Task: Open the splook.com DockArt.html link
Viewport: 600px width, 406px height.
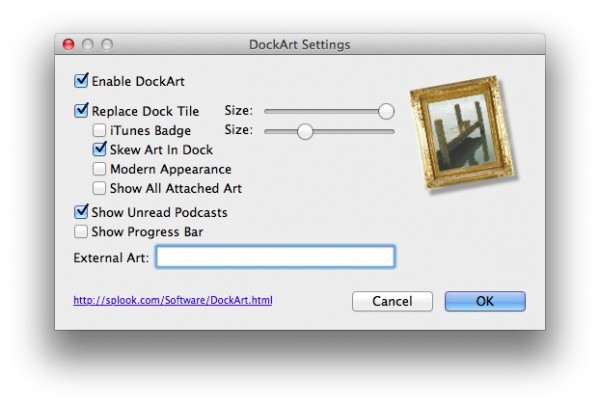Action: tap(173, 300)
